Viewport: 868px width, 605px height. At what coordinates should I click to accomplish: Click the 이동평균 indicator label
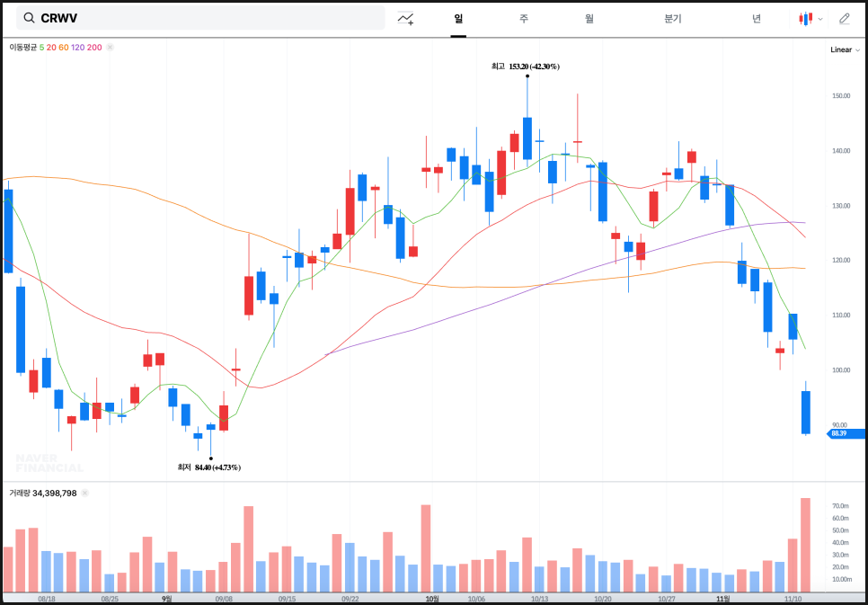coord(22,47)
